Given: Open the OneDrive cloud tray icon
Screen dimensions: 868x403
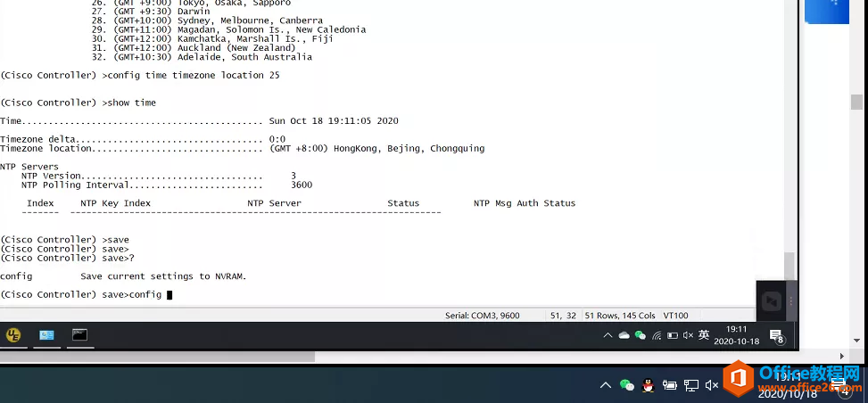Looking at the screenshot, I should (x=624, y=335).
